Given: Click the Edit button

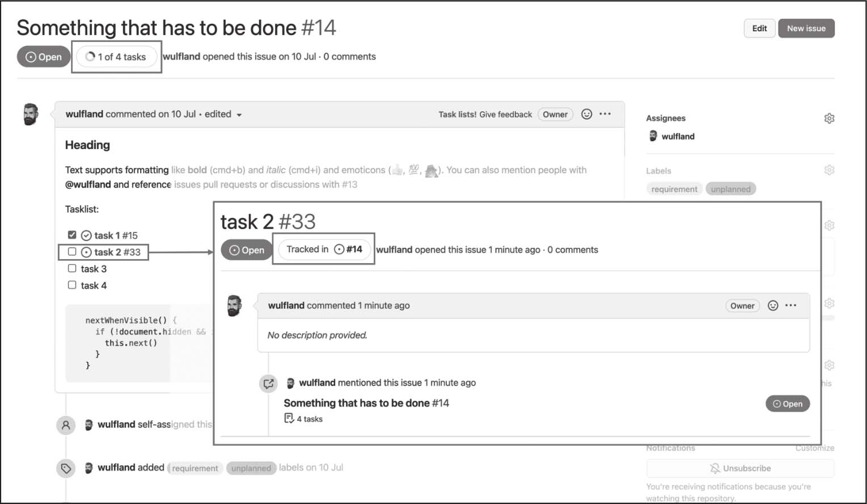Looking at the screenshot, I should (x=759, y=28).
